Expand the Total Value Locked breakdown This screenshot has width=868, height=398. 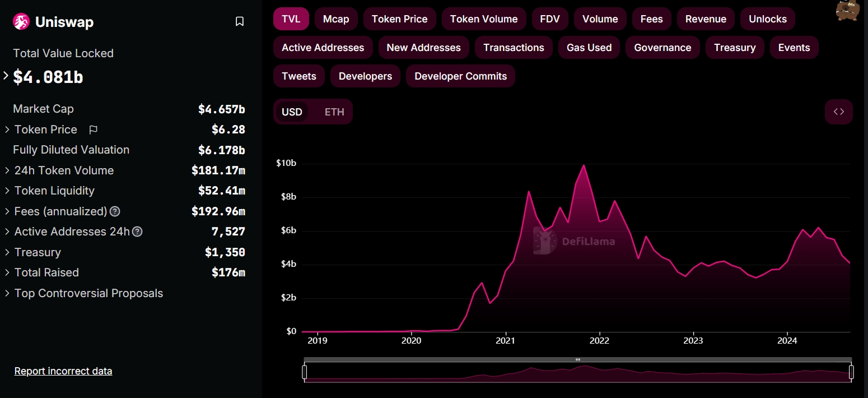coord(6,75)
